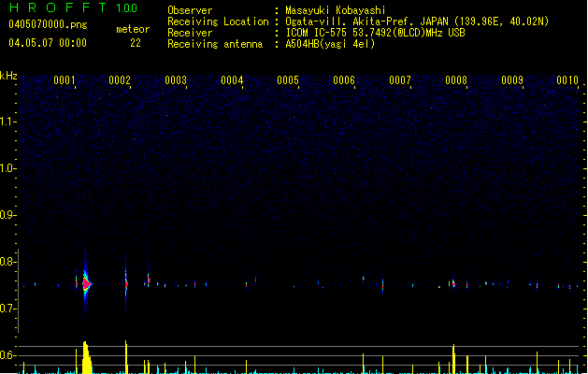
Task: Select antenna value A504HB(yagi 4el)
Action: click(330, 44)
